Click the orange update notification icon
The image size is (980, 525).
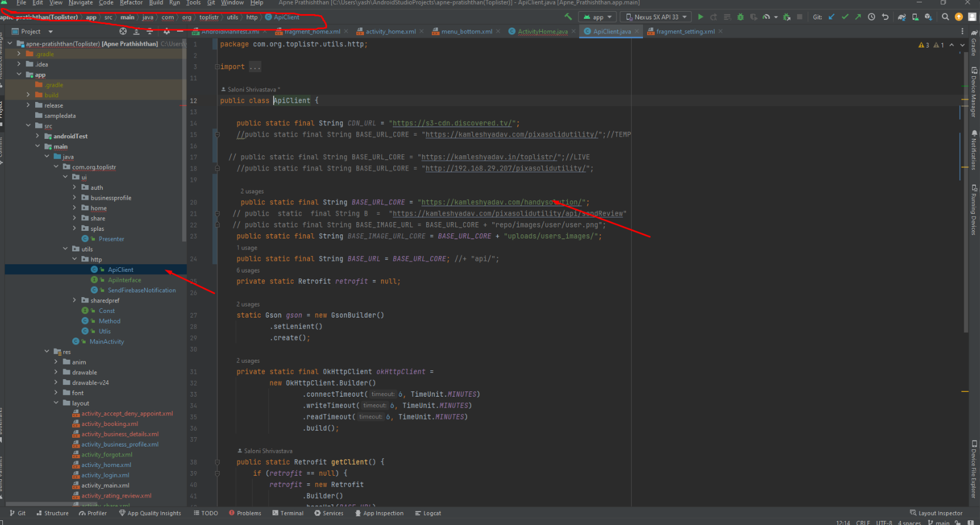(959, 17)
